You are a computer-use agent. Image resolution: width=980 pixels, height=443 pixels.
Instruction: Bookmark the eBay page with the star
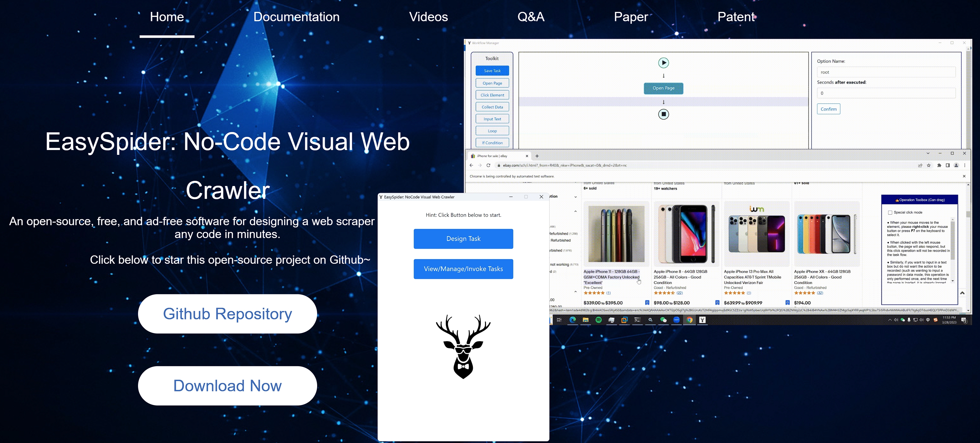point(929,165)
